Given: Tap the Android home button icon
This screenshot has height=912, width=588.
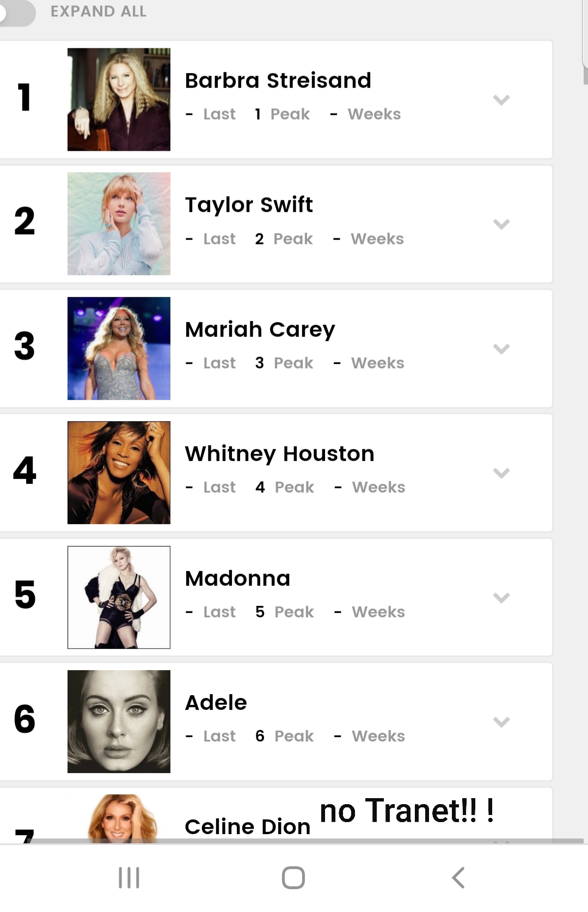Looking at the screenshot, I should (293, 878).
